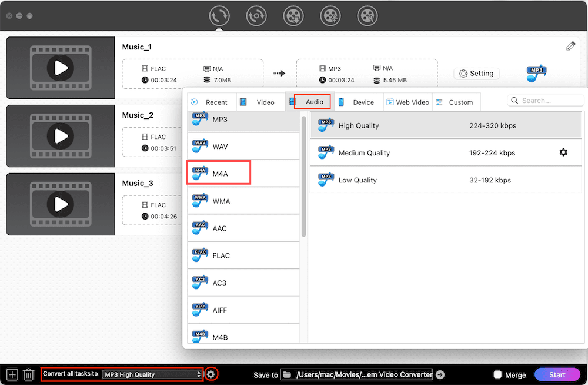Select WAV in the format list

(244, 146)
